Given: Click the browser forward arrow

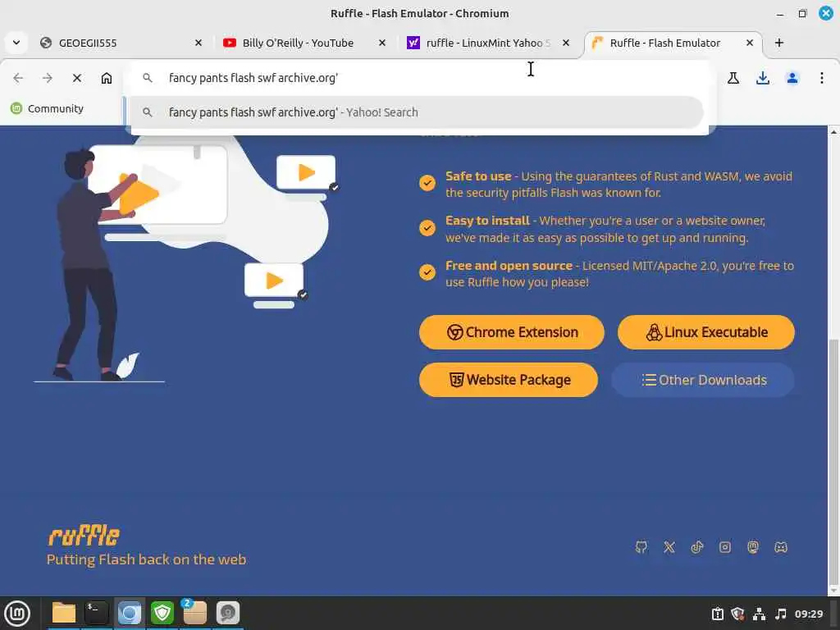Looking at the screenshot, I should click(x=48, y=78).
